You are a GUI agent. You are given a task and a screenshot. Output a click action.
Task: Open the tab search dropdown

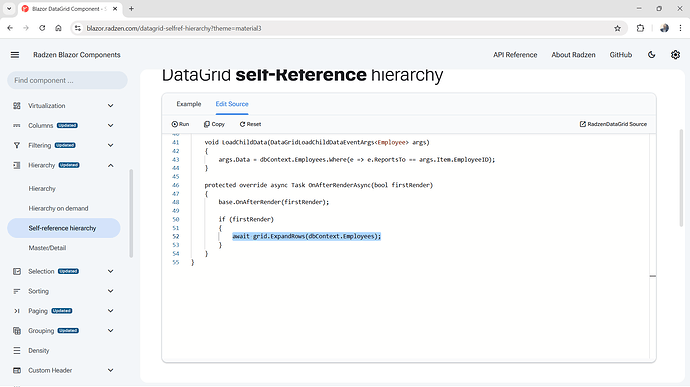(9, 8)
